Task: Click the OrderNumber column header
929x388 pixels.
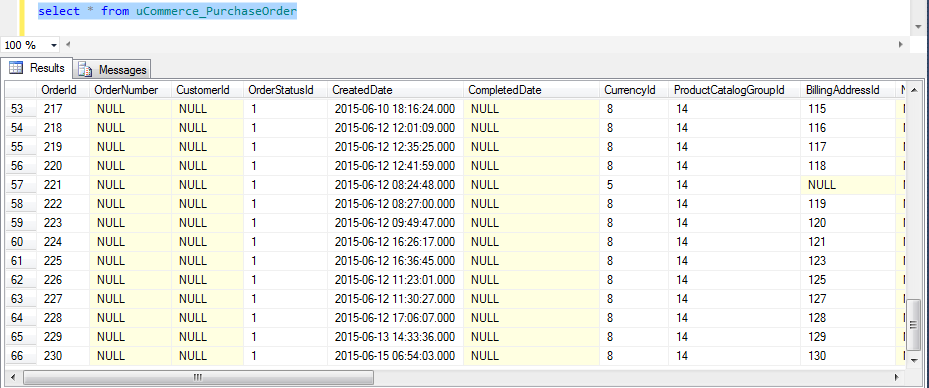Action: coord(130,90)
